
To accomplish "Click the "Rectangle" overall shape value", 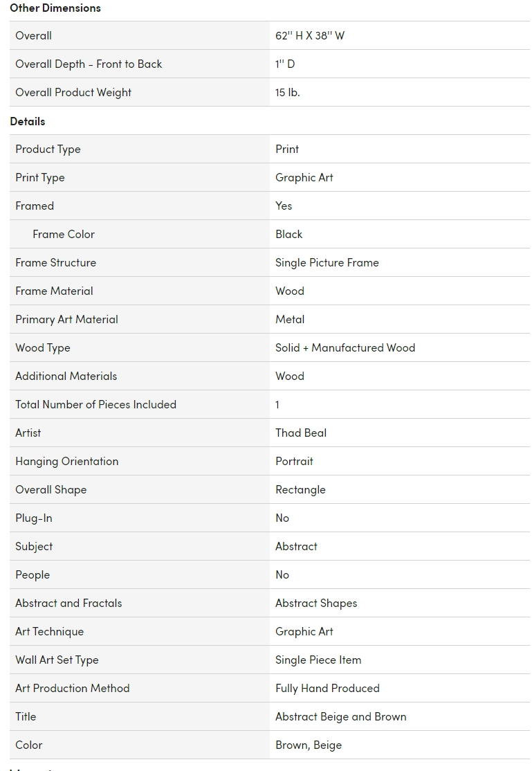I will pyautogui.click(x=300, y=490).
